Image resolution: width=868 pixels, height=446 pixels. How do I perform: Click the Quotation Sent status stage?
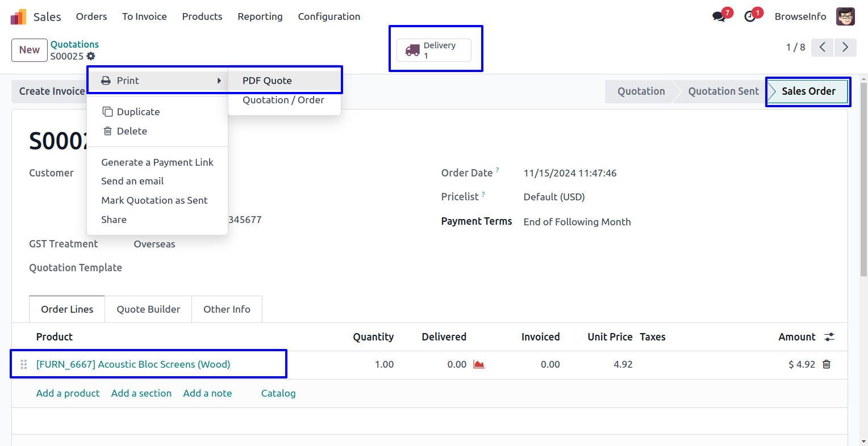[723, 91]
